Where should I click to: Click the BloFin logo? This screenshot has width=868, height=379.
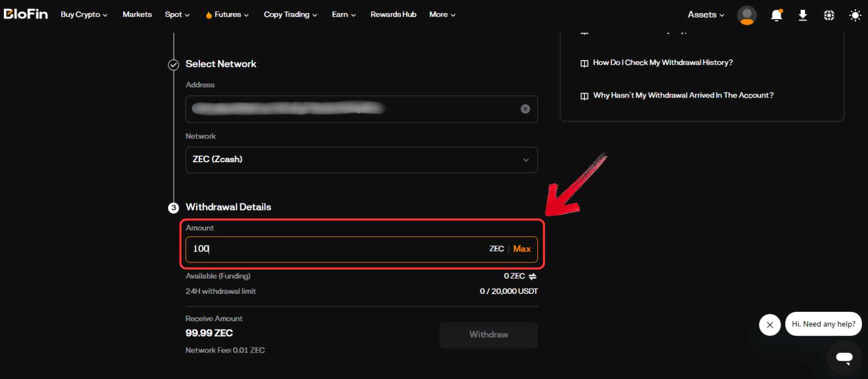tap(26, 14)
